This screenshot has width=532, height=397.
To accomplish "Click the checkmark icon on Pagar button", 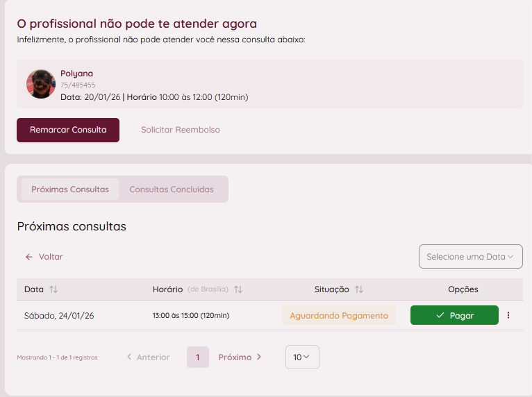I will tap(440, 315).
